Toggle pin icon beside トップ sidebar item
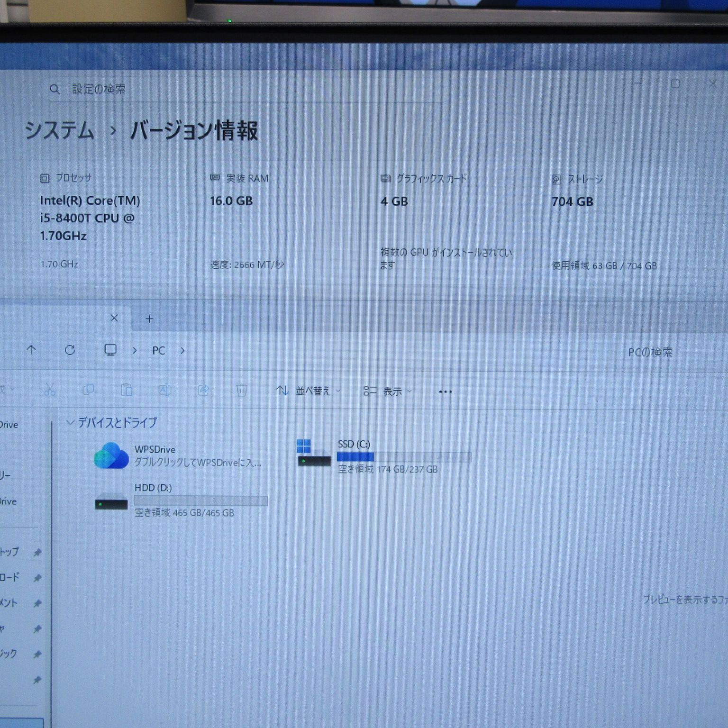728x728 pixels. 37,553
